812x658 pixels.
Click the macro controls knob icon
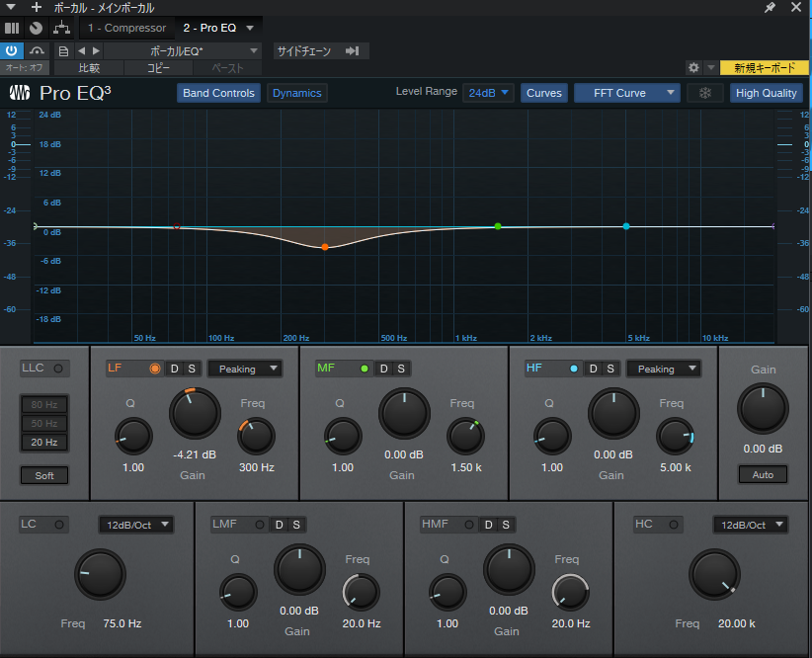point(36,28)
